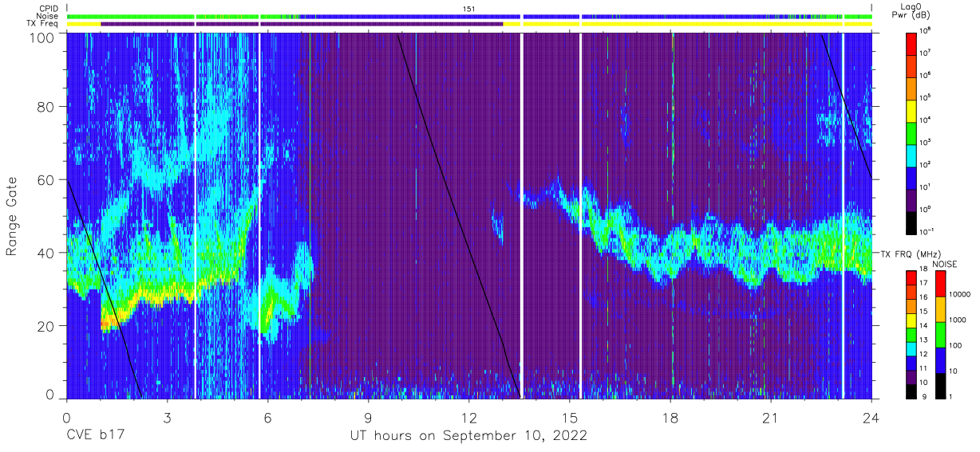Viewport: 980px width, 452px height.
Task: Click the 60 tick label on Range Gate axis
Action: coord(47,180)
